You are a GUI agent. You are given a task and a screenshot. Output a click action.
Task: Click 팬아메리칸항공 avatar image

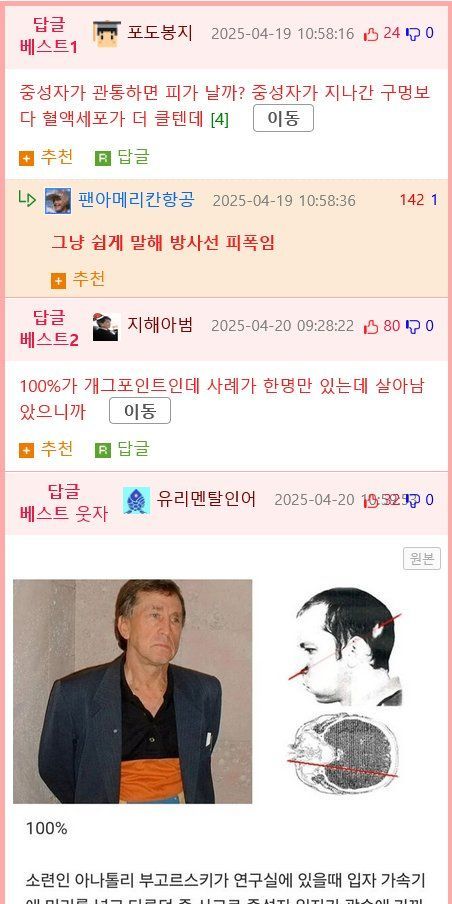click(58, 201)
